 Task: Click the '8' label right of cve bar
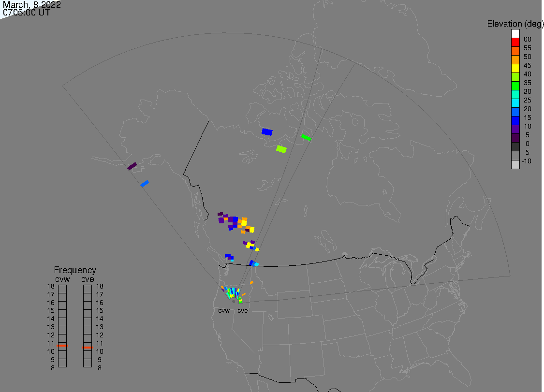100,368
